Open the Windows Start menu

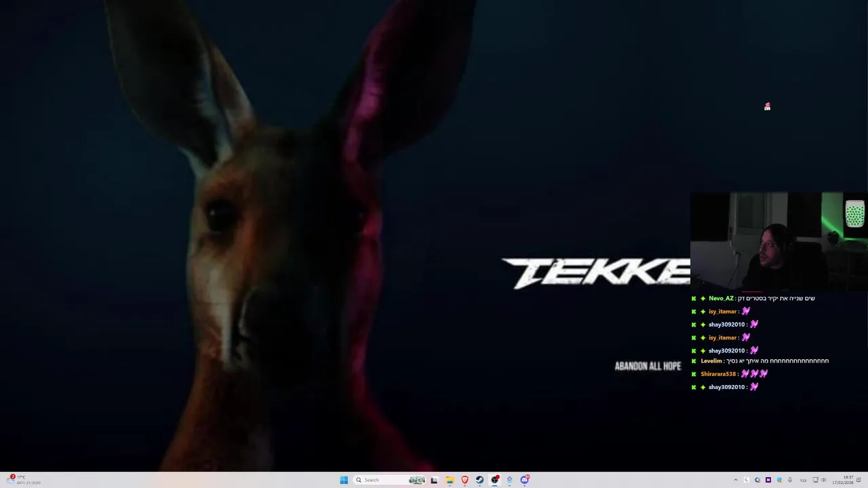[344, 480]
